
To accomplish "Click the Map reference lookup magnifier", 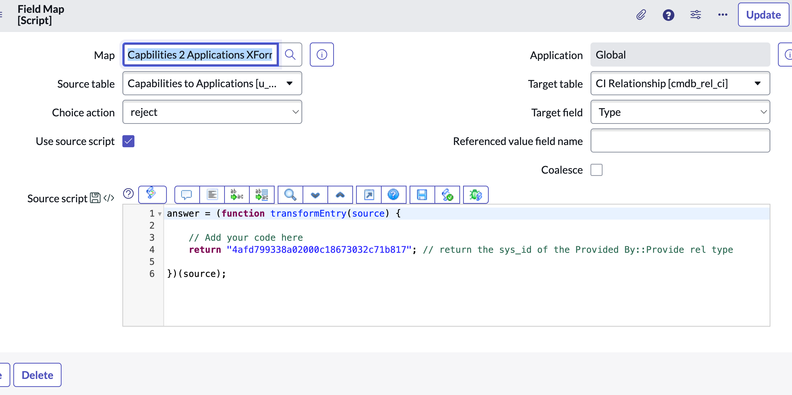I will 290,55.
